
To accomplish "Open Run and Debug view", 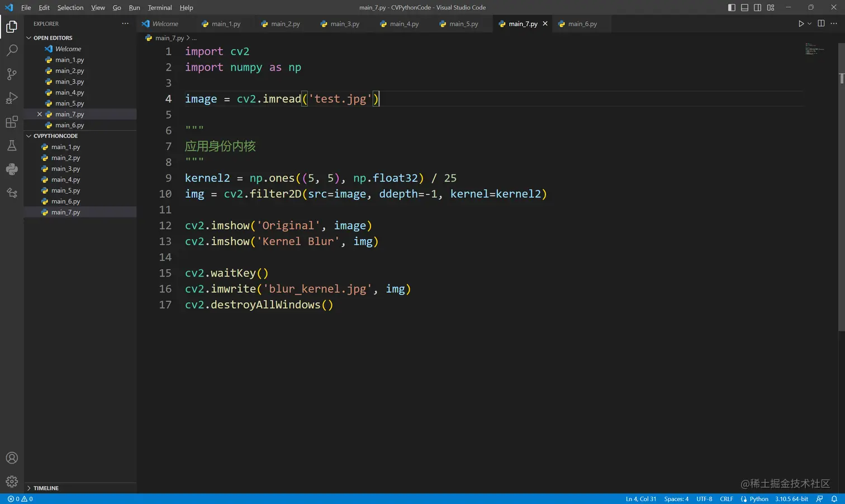I will coord(12,98).
